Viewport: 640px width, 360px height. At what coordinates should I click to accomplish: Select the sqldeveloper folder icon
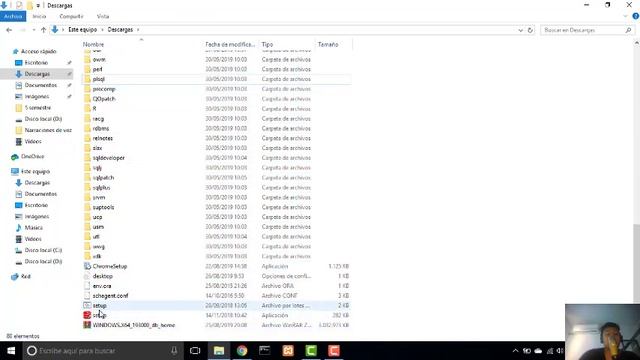87,158
